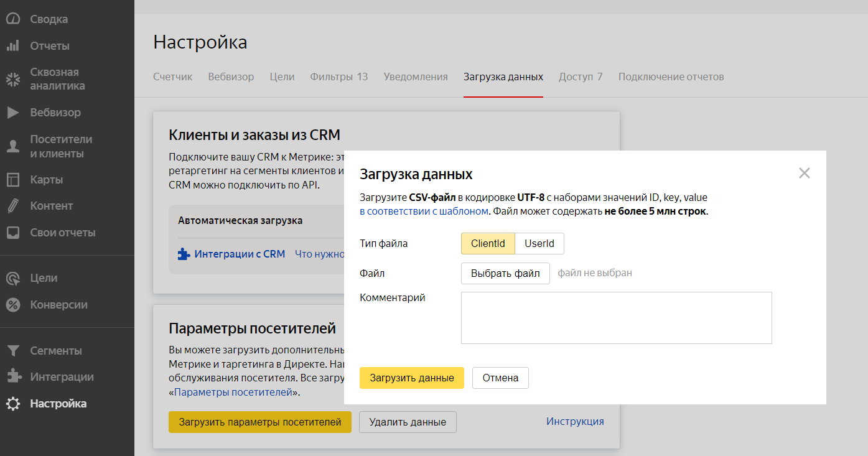
Task: Open Вебвизор via the play icon
Action: pos(13,113)
